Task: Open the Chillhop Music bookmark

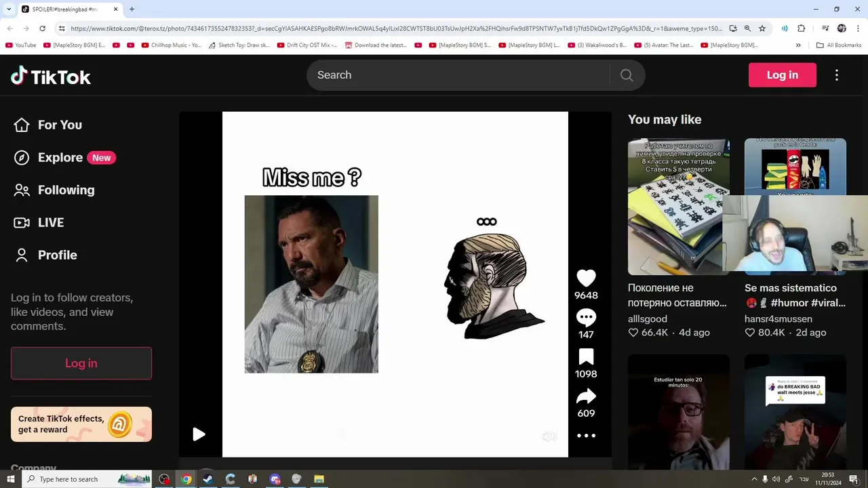Action: [x=172, y=45]
